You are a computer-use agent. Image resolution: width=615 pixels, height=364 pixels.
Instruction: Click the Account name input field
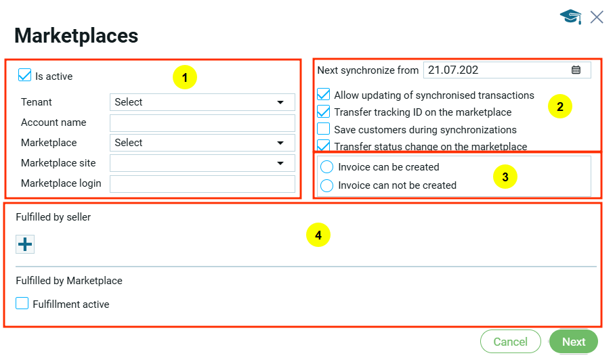(202, 122)
